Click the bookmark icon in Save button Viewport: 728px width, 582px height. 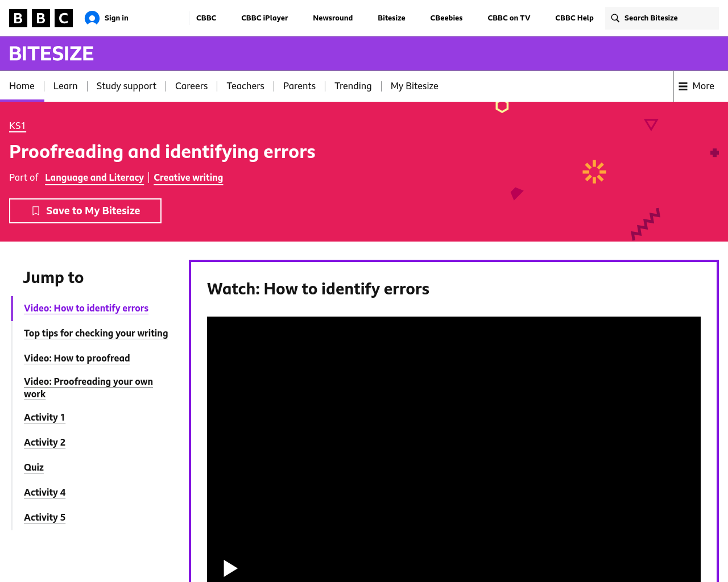pyautogui.click(x=36, y=211)
